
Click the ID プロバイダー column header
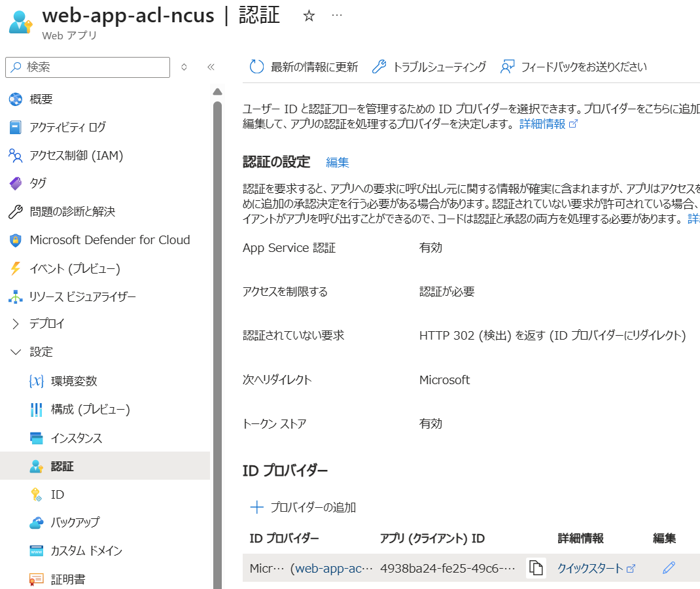[284, 539]
